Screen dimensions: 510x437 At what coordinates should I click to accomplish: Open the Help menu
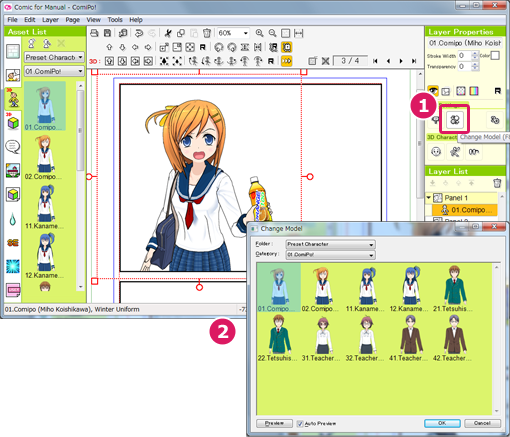[x=136, y=20]
